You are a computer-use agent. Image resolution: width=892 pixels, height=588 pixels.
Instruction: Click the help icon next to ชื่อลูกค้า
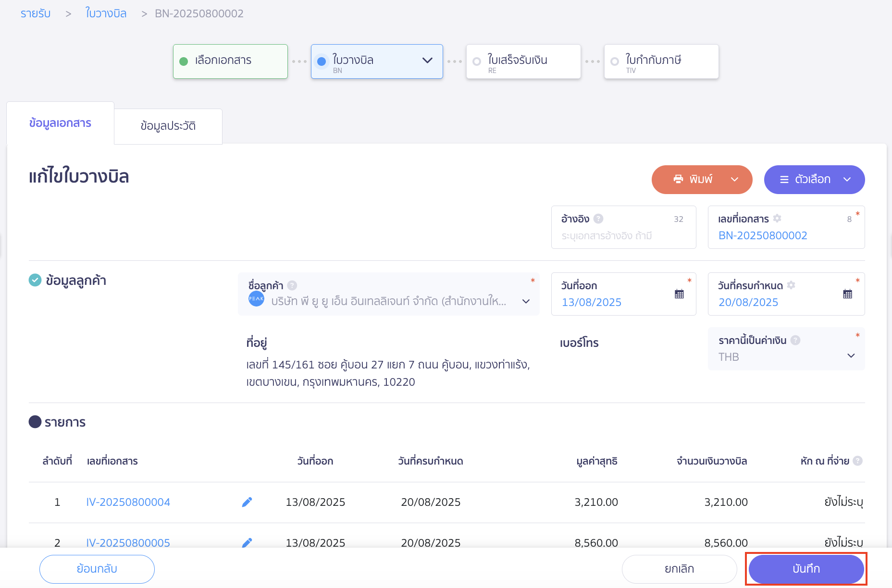click(x=292, y=285)
